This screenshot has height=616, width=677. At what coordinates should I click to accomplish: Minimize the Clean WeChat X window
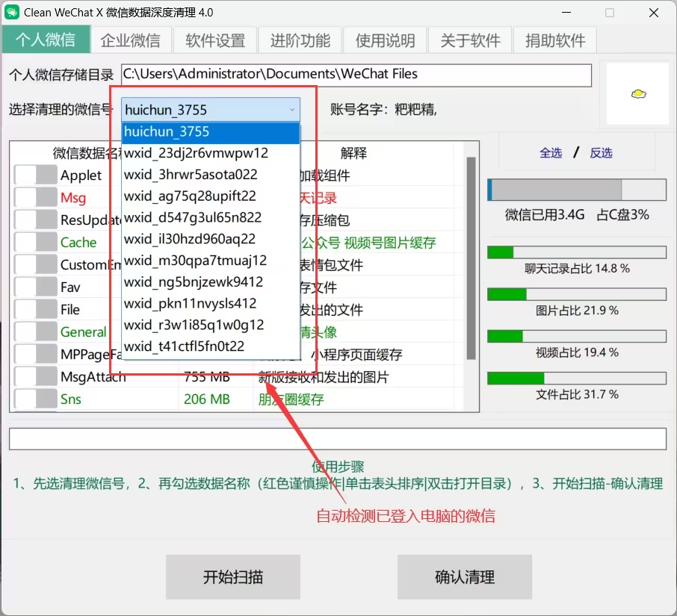pos(566,13)
